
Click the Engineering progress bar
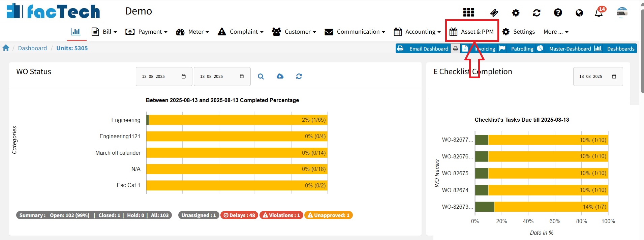coord(237,120)
